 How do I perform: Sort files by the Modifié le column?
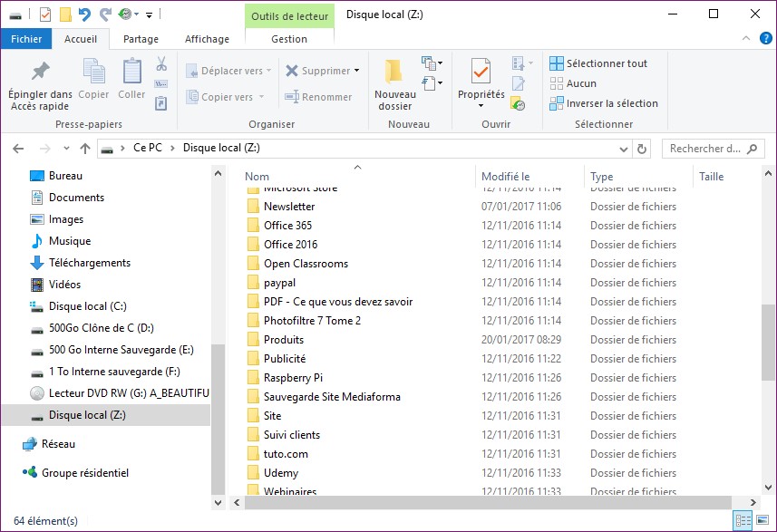506,177
